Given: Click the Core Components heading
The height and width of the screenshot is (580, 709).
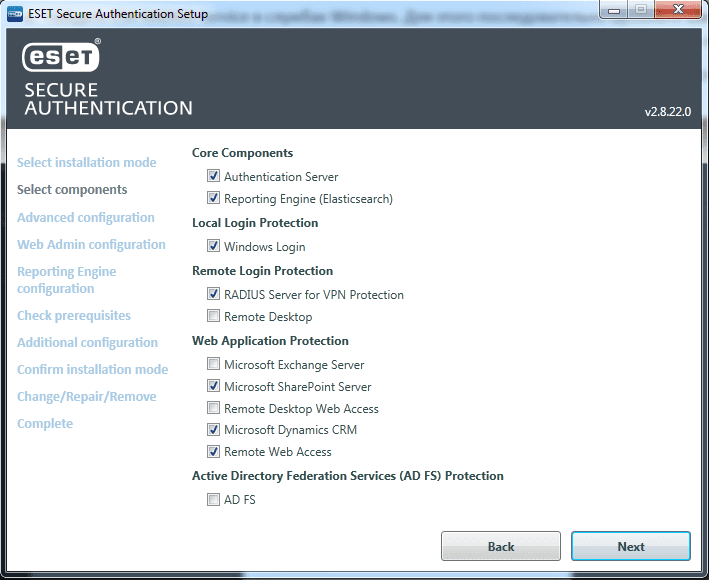Looking at the screenshot, I should 242,153.
